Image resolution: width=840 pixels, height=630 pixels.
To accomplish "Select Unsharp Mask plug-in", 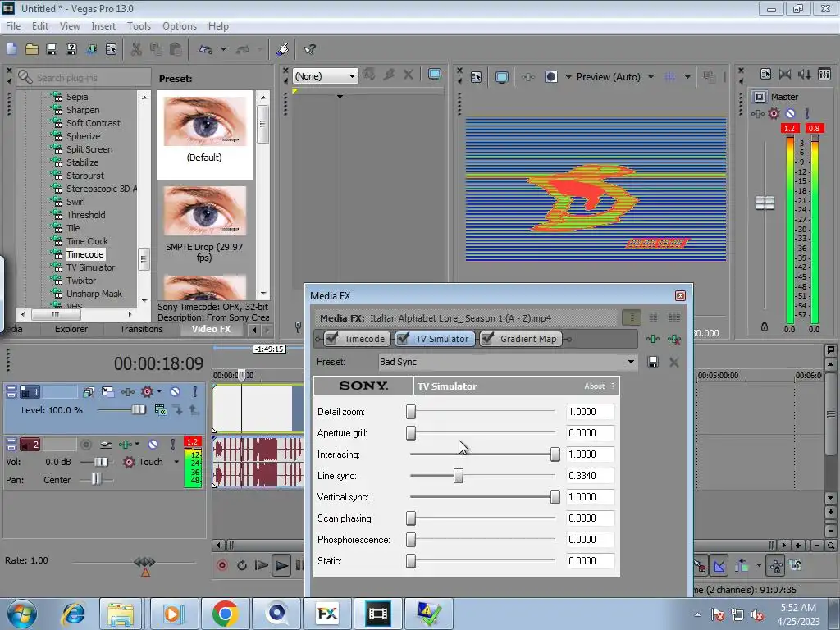I will pos(94,294).
